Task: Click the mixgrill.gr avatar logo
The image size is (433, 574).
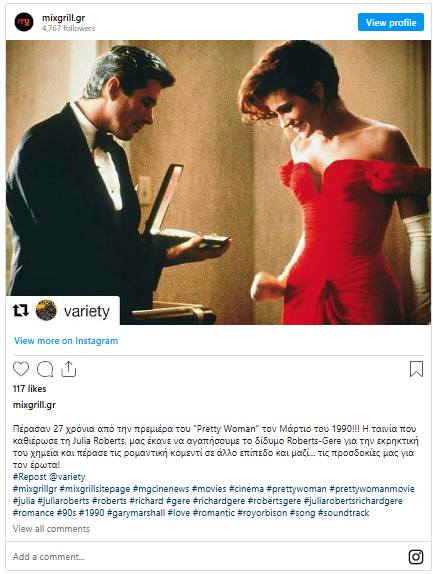Action: click(x=24, y=22)
